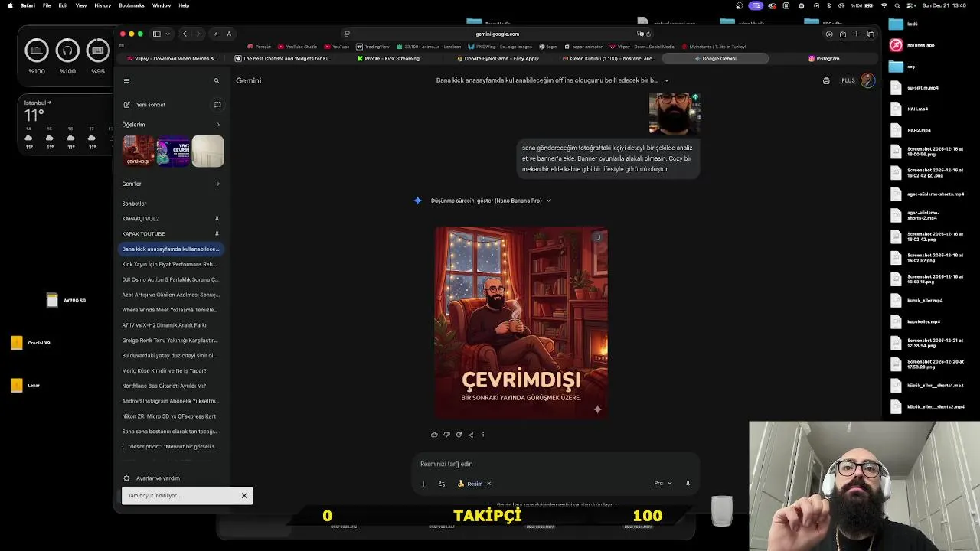Screen dimensions: 980x551
Task: Go back with Safari back arrow
Action: click(185, 34)
